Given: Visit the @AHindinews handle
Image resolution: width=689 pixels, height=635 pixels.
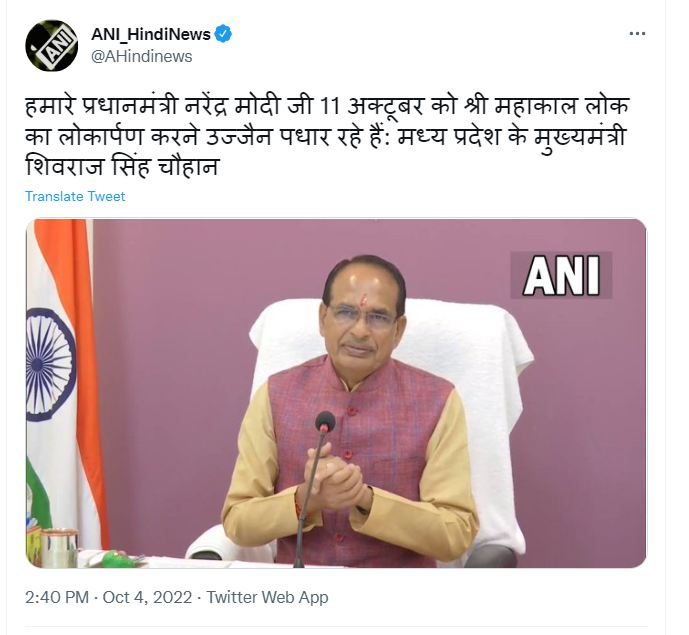Looking at the screenshot, I should [141, 57].
